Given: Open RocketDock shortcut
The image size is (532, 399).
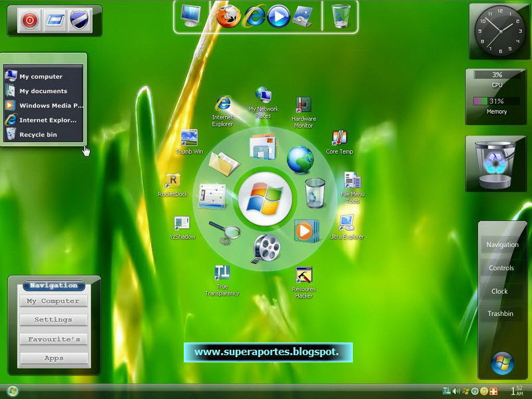Looking at the screenshot, I should pos(172,185).
